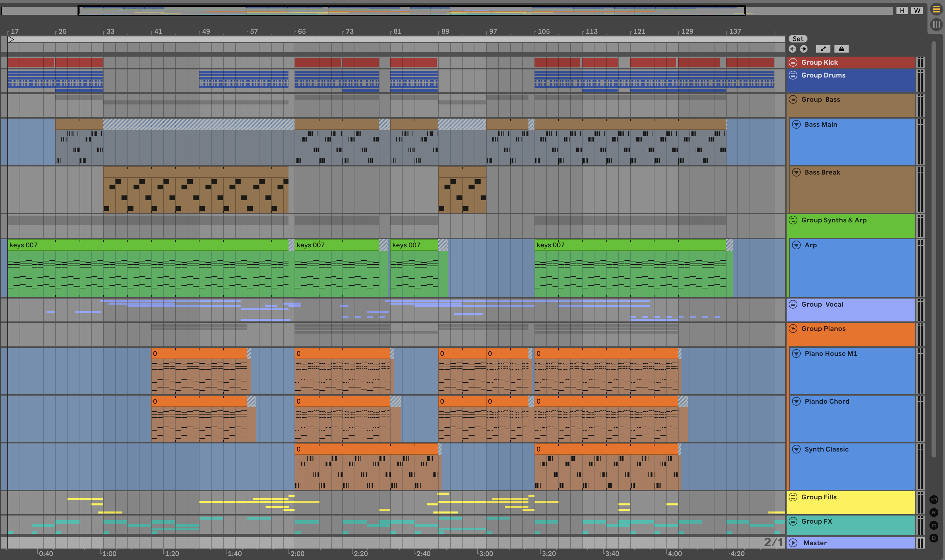Toggle Mixer section with M button
This screenshot has height=560, width=945.
coord(934,525)
